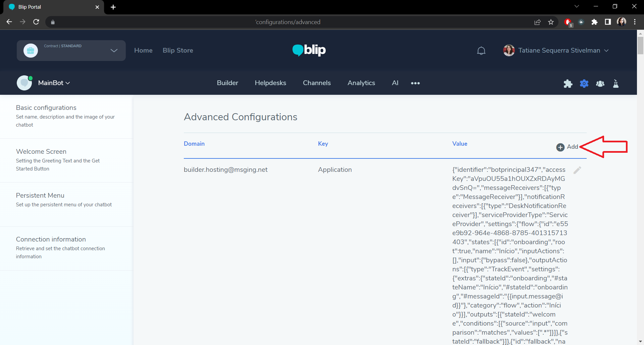Viewport: 644px width, 345px height.
Task: Reload the page
Action: (36, 22)
